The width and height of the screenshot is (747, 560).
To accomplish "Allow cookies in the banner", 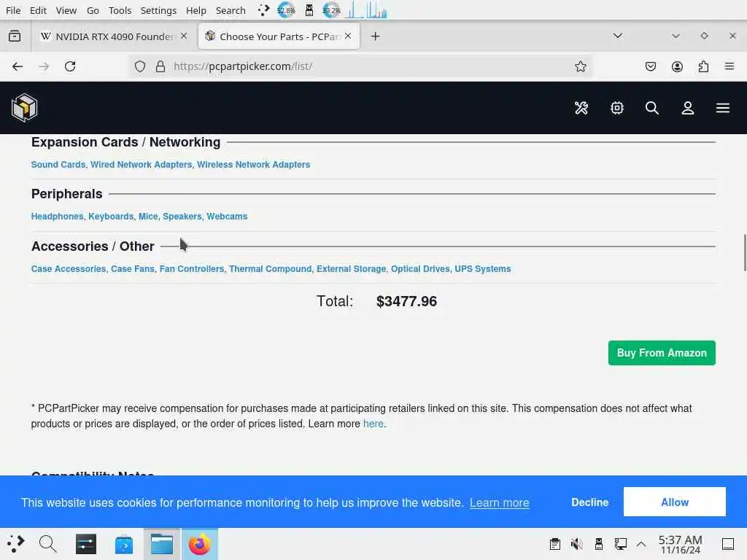I will (x=675, y=502).
